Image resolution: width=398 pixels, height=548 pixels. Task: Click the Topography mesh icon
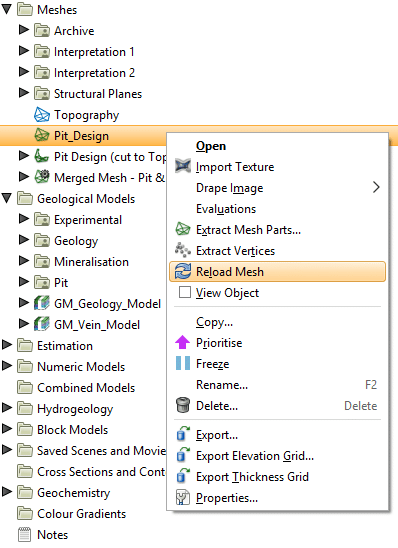[42, 115]
